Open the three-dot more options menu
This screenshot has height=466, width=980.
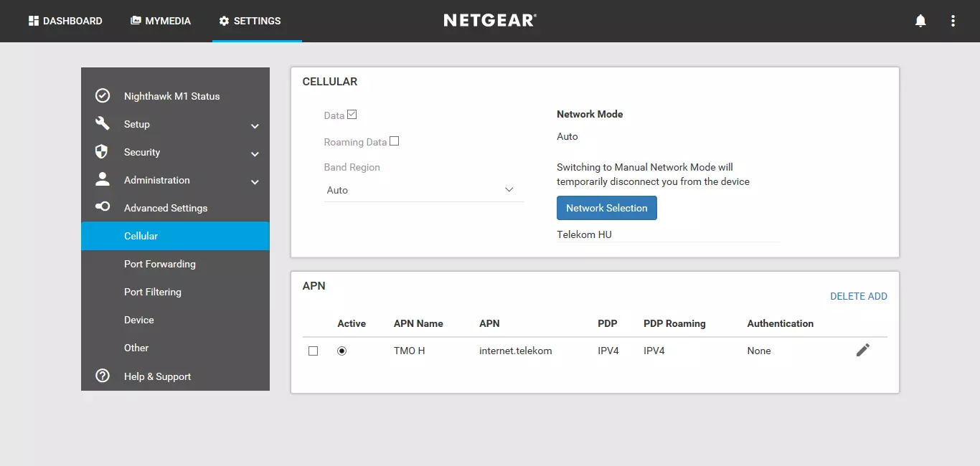click(x=953, y=21)
